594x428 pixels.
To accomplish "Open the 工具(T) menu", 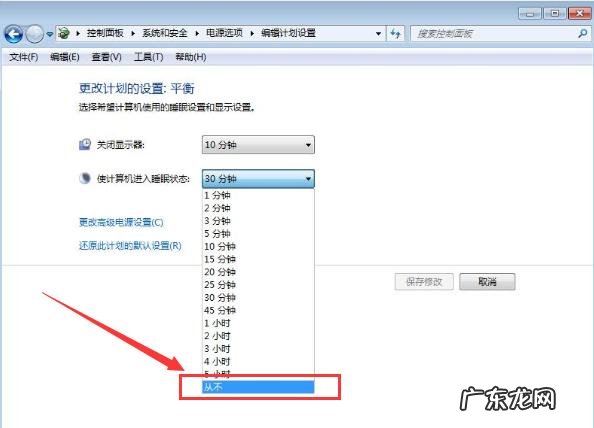I will 148,57.
